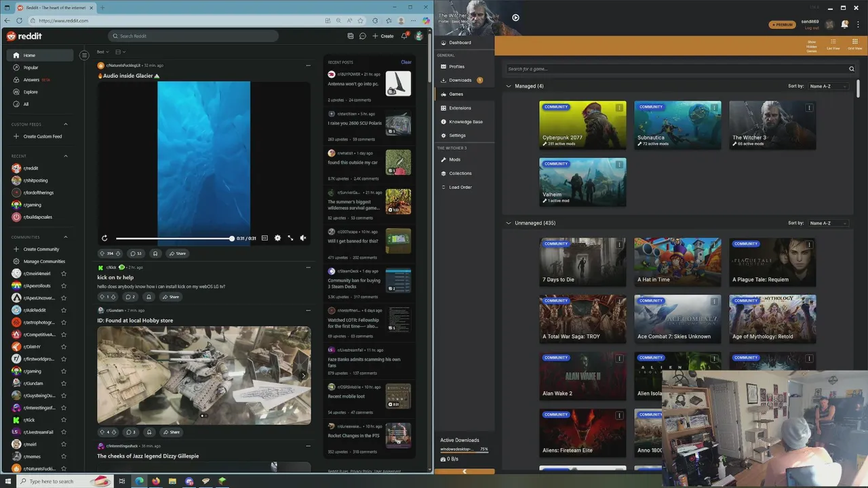The height and width of the screenshot is (488, 868).
Task: Favorite r/AskReddit with the star
Action: [x=64, y=310]
